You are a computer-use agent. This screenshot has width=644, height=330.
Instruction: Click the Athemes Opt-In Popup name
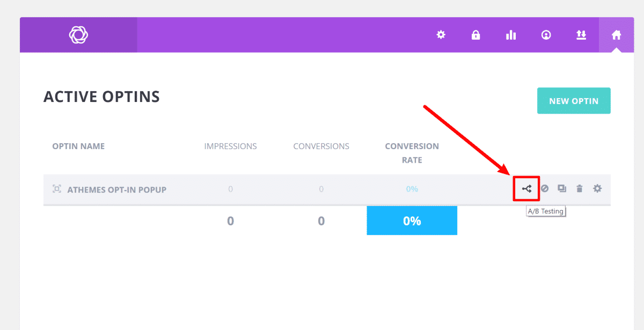tap(116, 189)
